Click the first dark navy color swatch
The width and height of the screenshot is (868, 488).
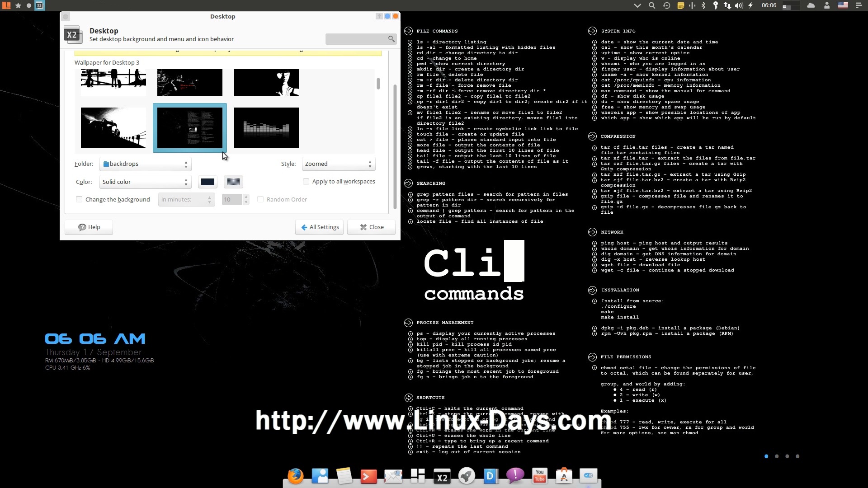pyautogui.click(x=208, y=182)
